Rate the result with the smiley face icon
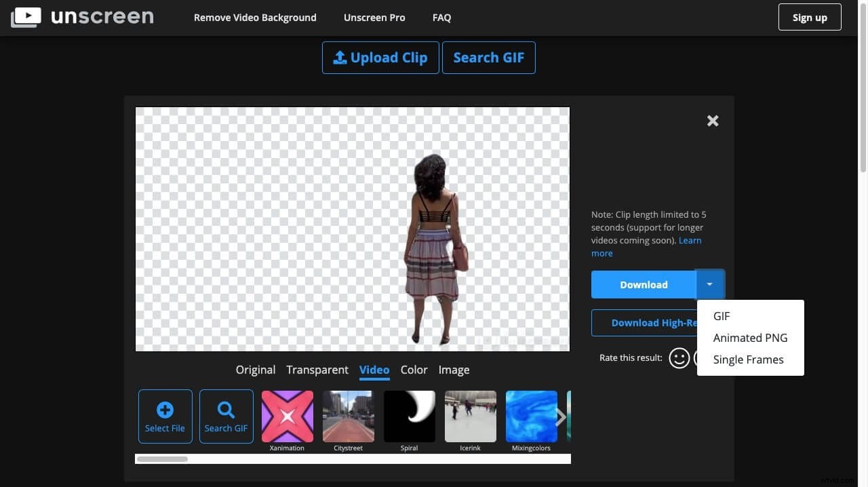This screenshot has width=868, height=487. pos(679,357)
